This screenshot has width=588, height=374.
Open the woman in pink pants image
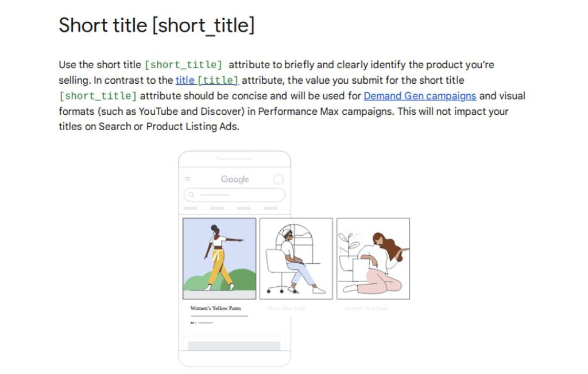coord(373,259)
